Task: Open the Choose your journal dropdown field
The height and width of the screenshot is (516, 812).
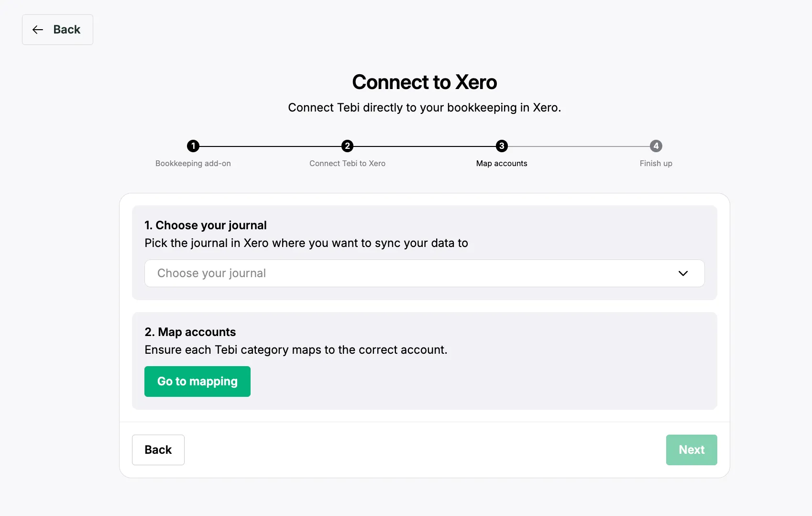Action: (411, 273)
